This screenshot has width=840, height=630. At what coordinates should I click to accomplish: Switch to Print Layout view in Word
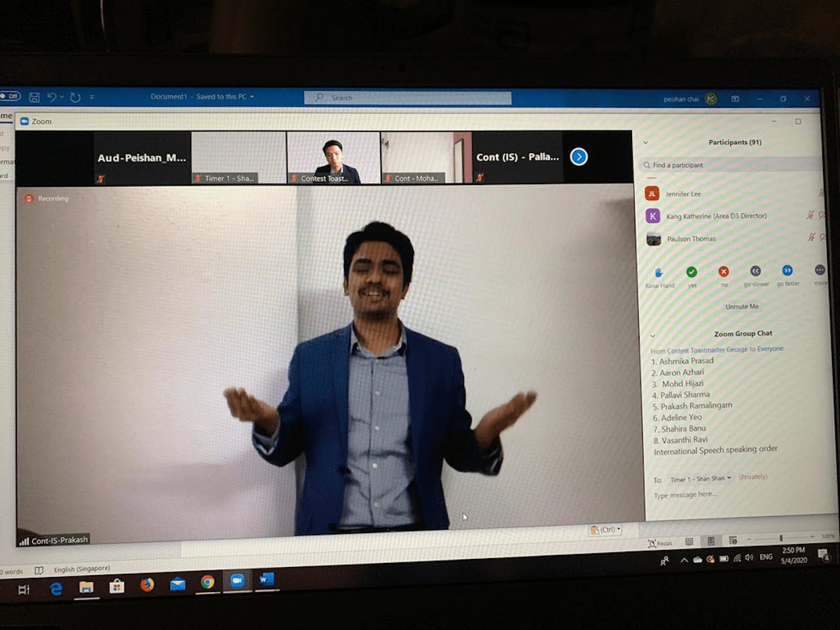(711, 541)
